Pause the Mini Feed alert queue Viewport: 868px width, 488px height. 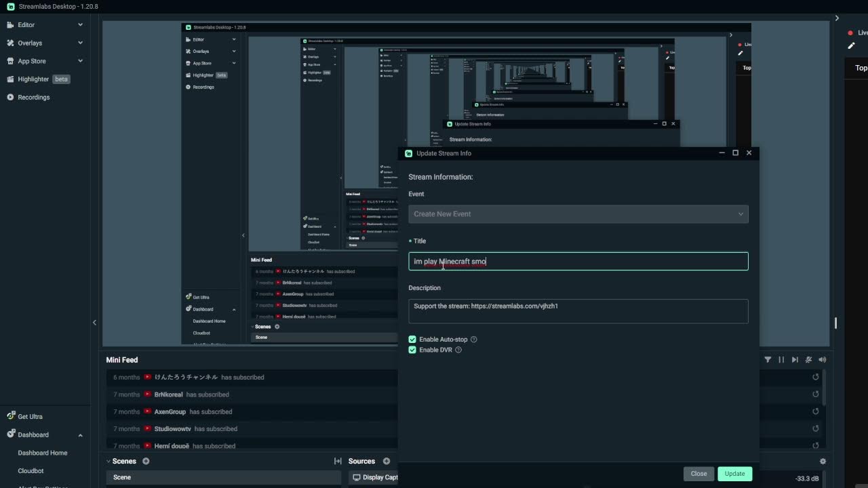pos(781,360)
